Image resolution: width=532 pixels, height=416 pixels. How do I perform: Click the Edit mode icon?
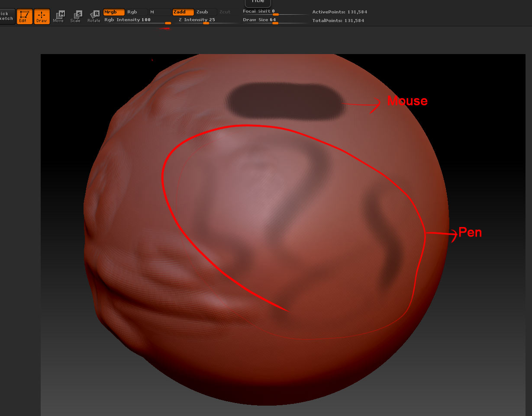[24, 16]
